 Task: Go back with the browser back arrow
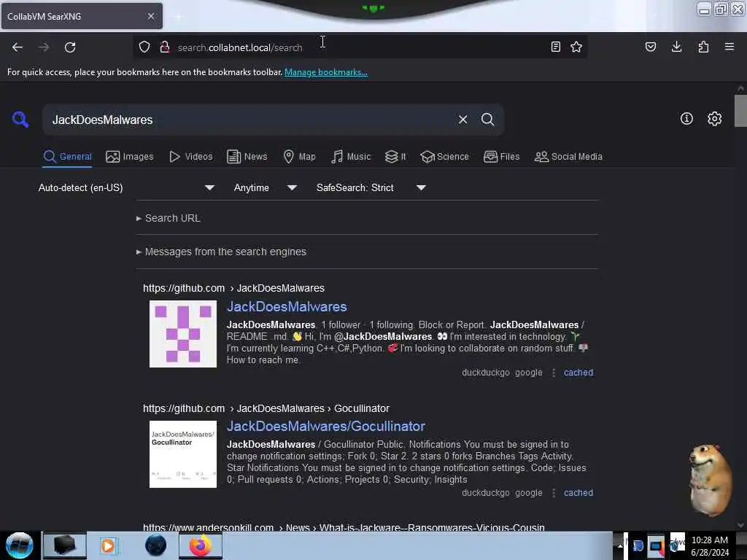[18, 47]
